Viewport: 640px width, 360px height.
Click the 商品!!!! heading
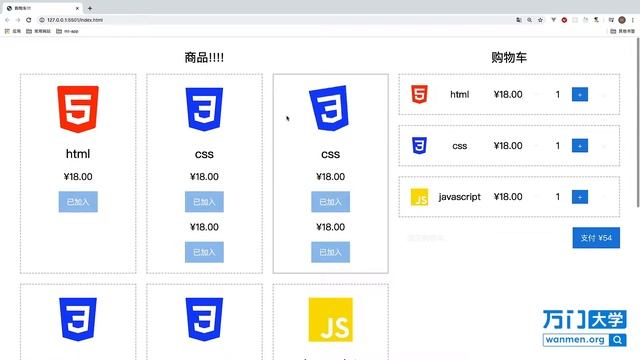(204, 58)
